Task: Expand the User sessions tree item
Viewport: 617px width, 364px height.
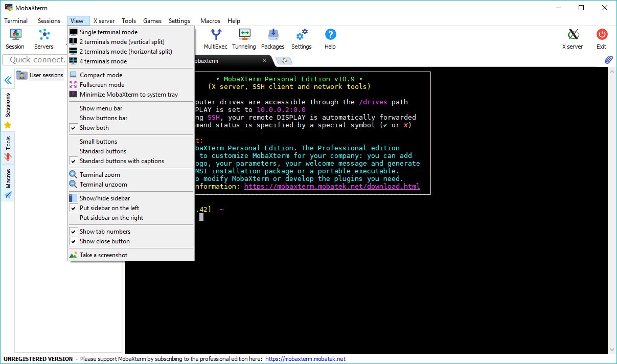Action: click(x=46, y=75)
